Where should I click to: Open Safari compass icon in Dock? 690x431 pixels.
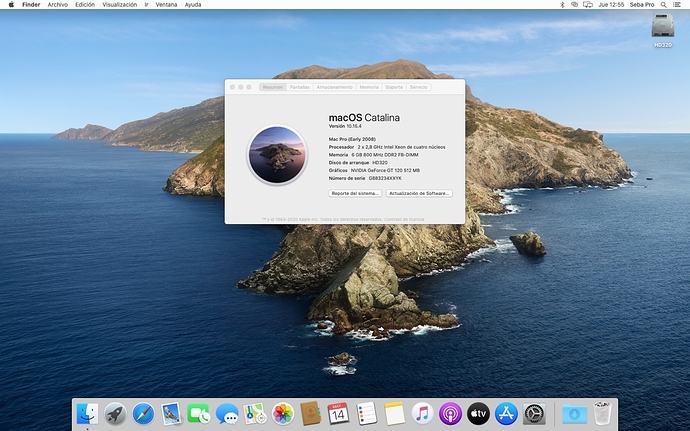pos(143,414)
